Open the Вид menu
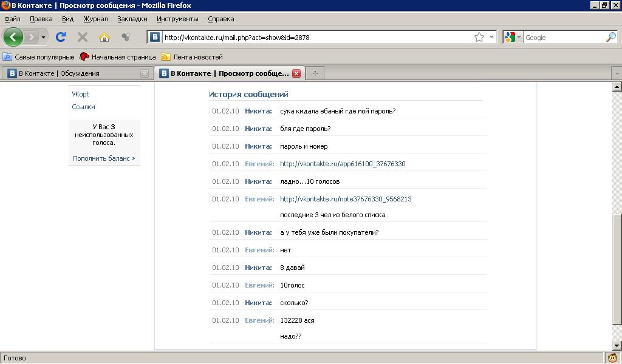The height and width of the screenshot is (364, 622). tap(68, 19)
